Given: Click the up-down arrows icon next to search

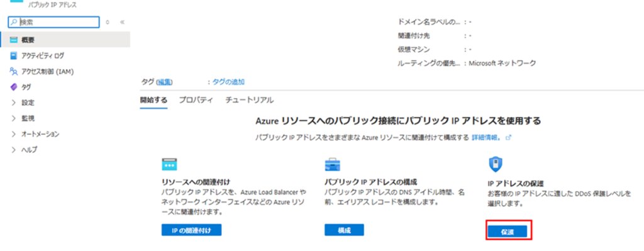Looking at the screenshot, I should [108, 22].
